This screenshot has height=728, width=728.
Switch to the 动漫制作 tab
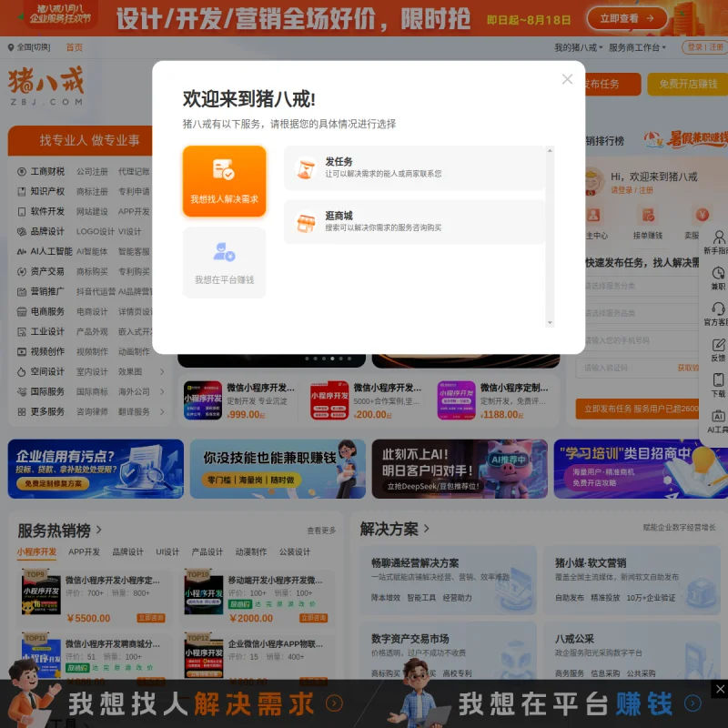point(251,551)
